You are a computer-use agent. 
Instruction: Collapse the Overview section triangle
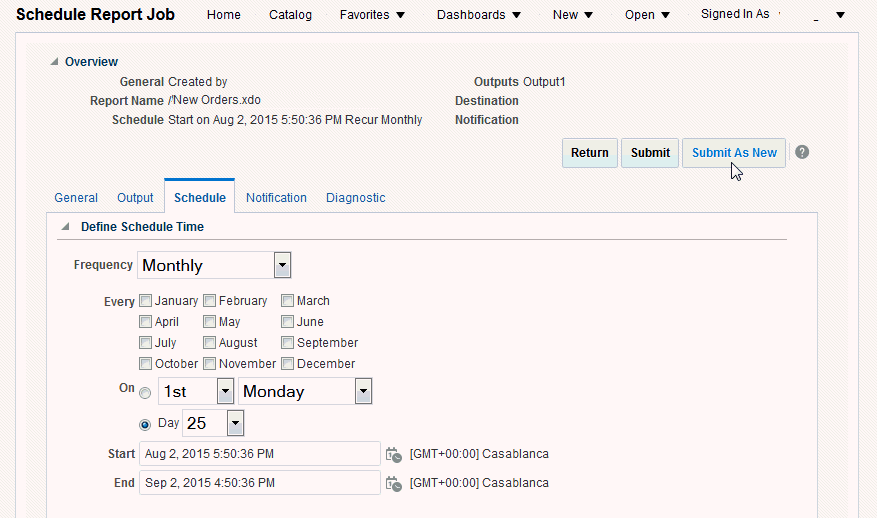click(x=54, y=62)
